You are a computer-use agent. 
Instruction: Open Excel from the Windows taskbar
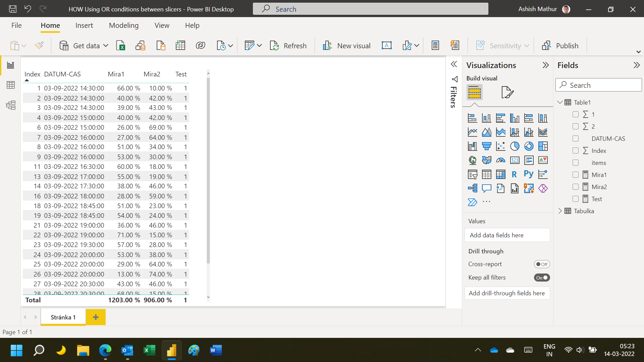[x=149, y=350]
